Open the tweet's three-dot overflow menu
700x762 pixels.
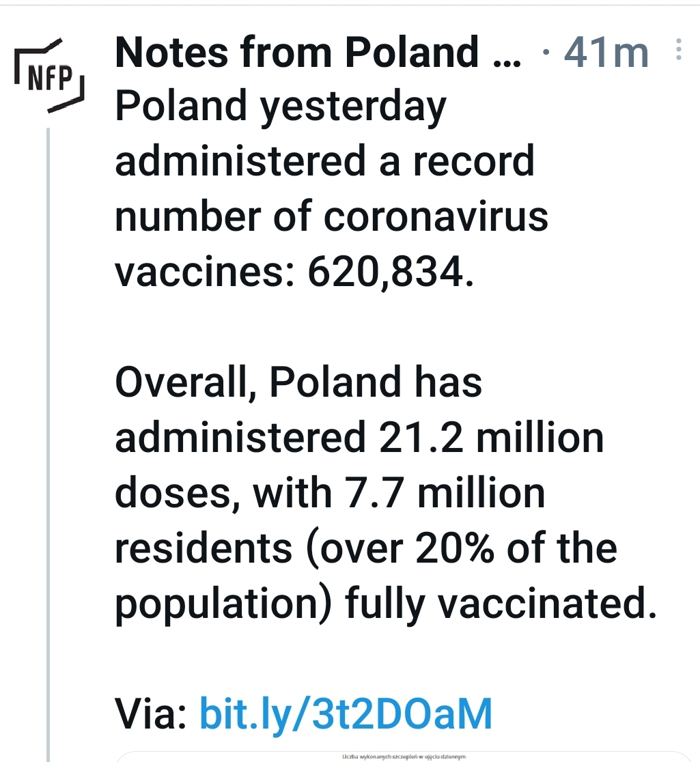679,50
